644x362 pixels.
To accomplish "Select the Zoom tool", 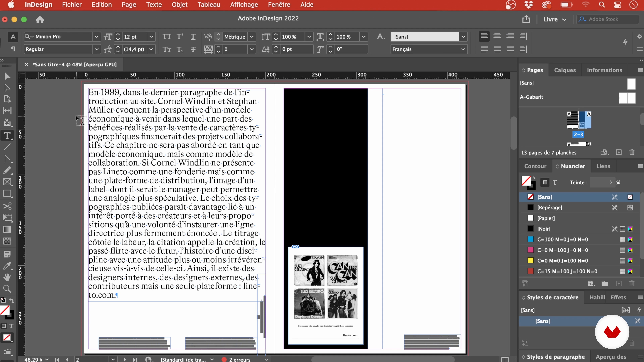I will (7, 289).
